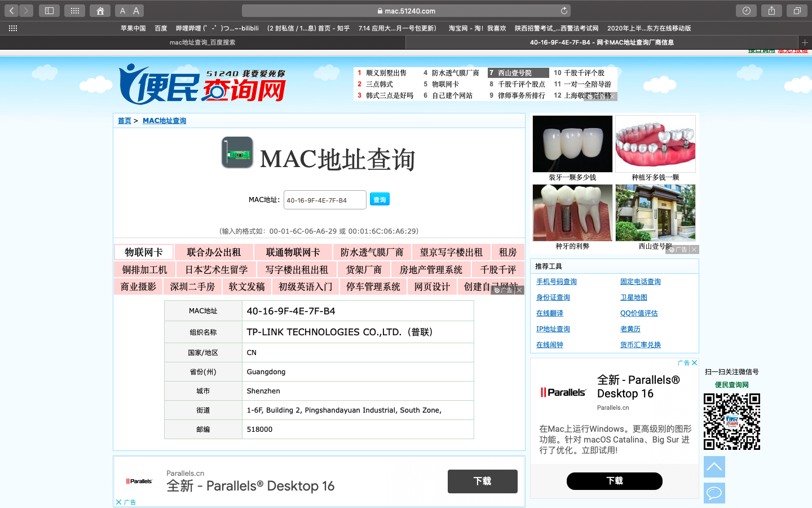Open the 防水透气膜厂商 ad tile
This screenshot has width=812, height=508.
(x=372, y=252)
